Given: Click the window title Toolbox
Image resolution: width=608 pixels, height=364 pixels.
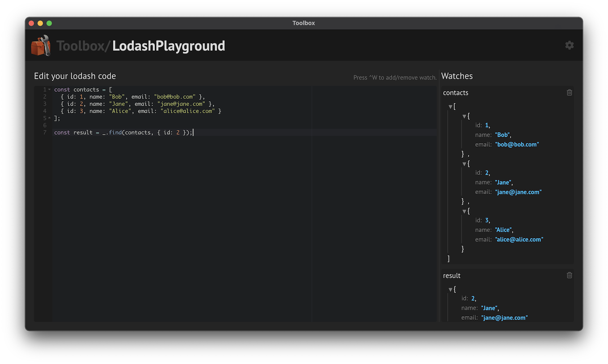Looking at the screenshot, I should 304,23.
